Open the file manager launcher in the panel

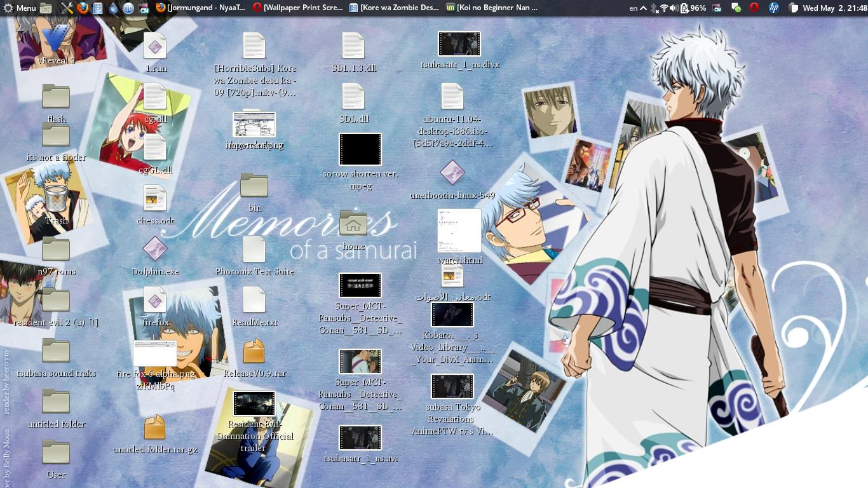click(46, 8)
